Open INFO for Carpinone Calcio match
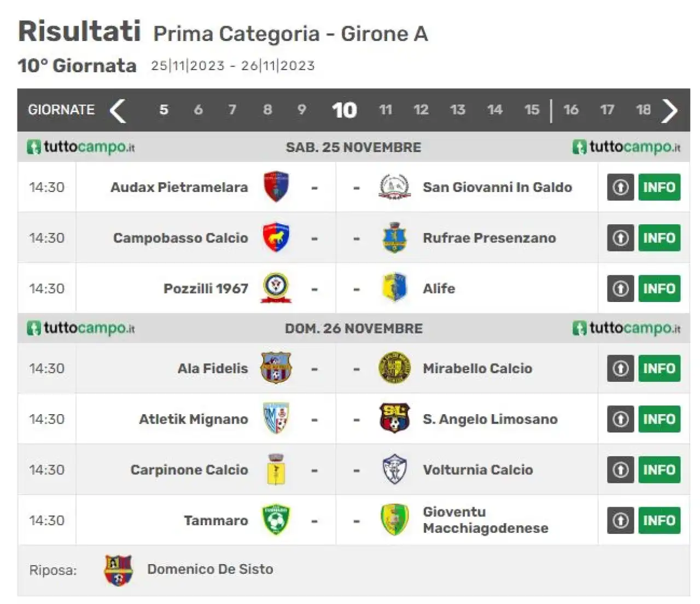 point(659,469)
